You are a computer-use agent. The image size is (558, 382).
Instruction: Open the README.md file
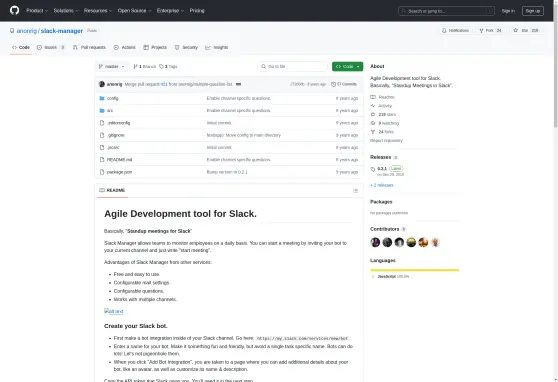point(119,160)
